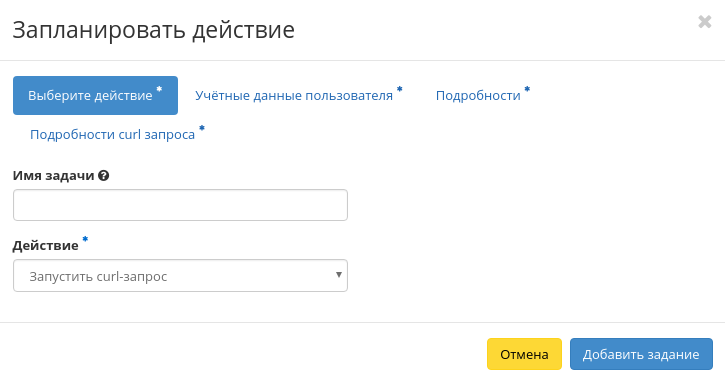Click the arrow of the Действие combo box
Screen dimensions: 725x382
tap(338, 275)
